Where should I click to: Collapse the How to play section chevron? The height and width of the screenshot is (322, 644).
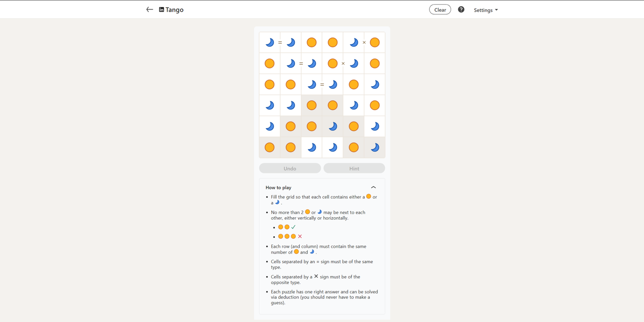(374, 188)
